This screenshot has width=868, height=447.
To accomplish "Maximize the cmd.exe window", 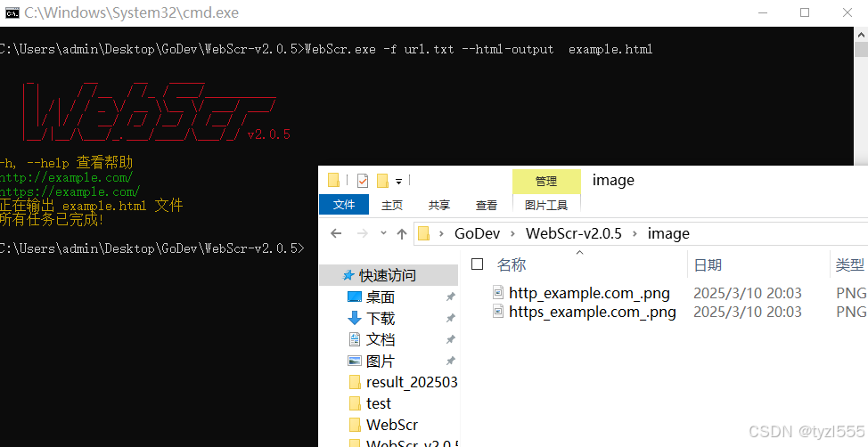I will [805, 12].
